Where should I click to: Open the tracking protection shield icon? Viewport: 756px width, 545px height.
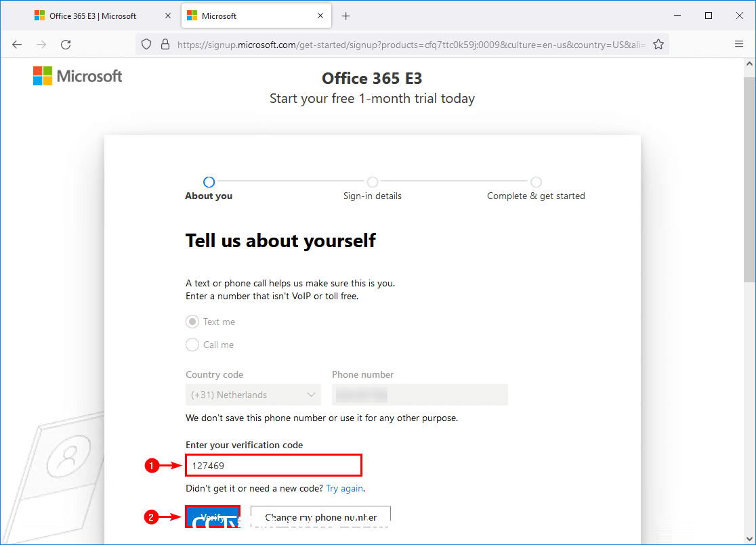146,45
